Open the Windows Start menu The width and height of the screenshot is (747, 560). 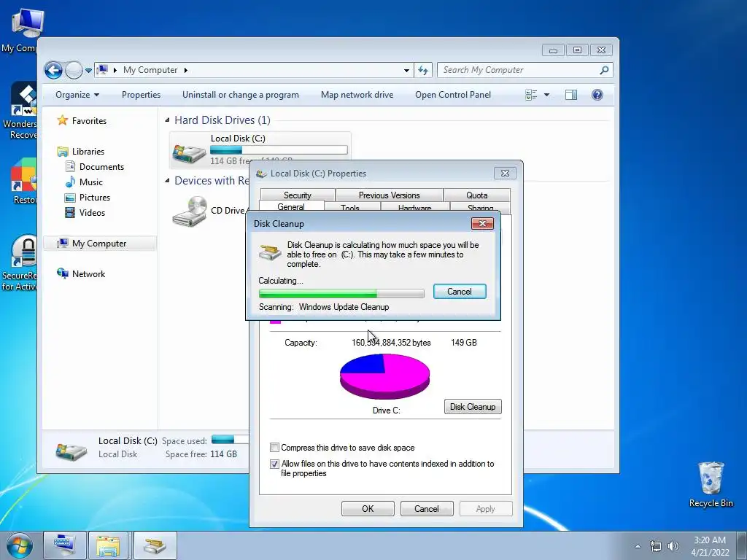(x=20, y=546)
